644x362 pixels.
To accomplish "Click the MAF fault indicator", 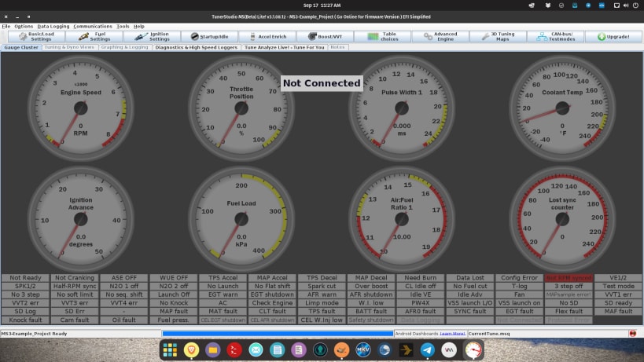I will click(618, 311).
